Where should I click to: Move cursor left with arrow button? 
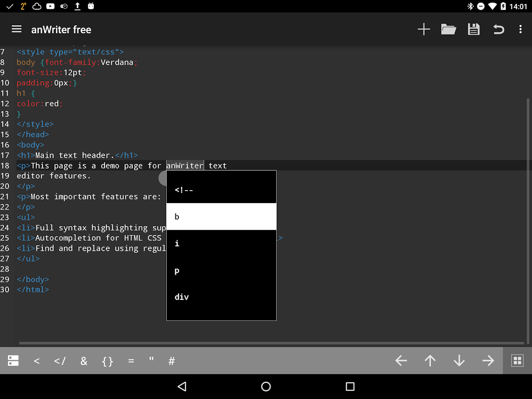(x=401, y=361)
